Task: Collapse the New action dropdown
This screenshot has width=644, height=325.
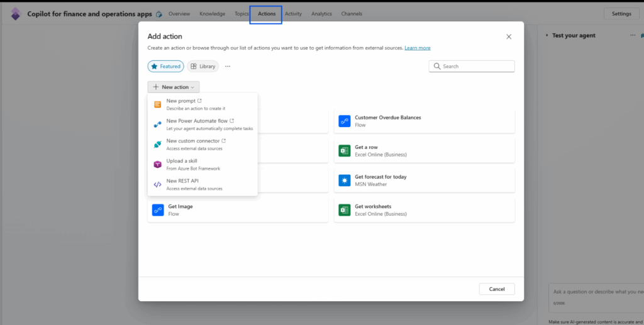Action: click(x=174, y=87)
